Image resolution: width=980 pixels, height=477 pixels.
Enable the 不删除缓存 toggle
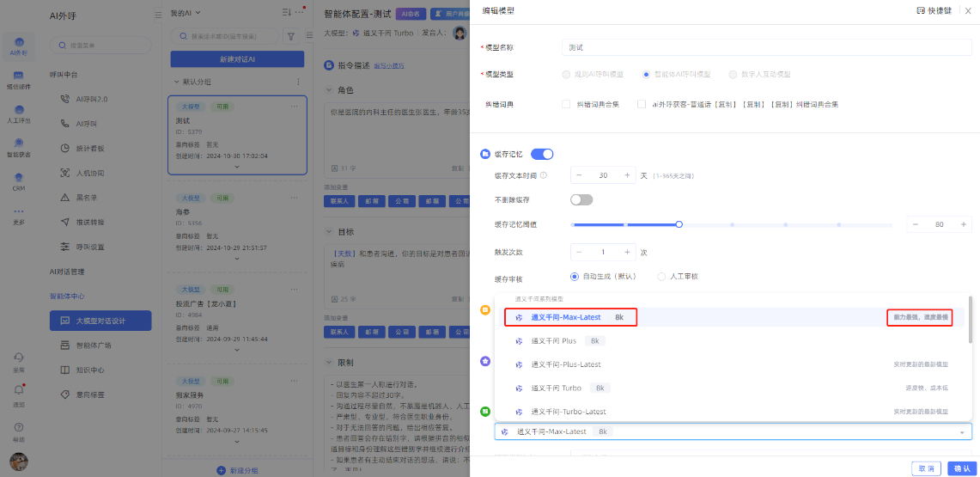pyautogui.click(x=581, y=199)
